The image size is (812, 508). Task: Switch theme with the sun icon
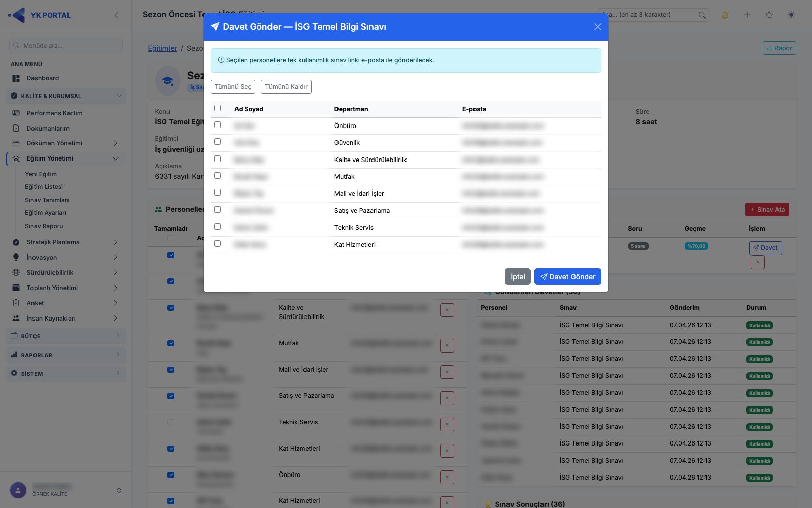coord(791,15)
